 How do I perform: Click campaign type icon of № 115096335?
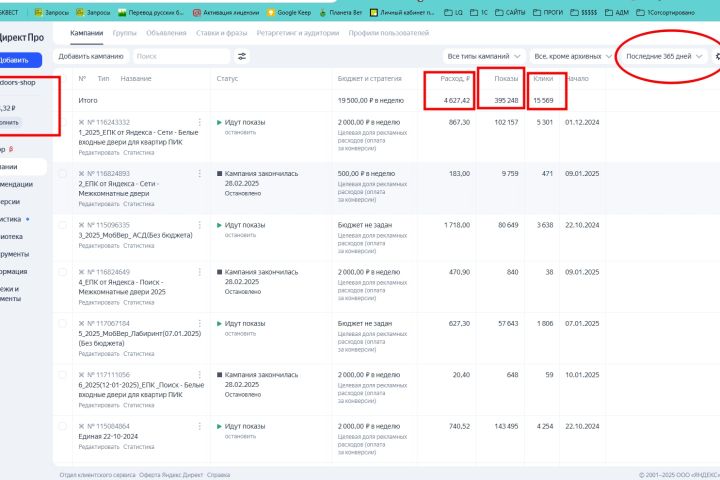tap(81, 225)
